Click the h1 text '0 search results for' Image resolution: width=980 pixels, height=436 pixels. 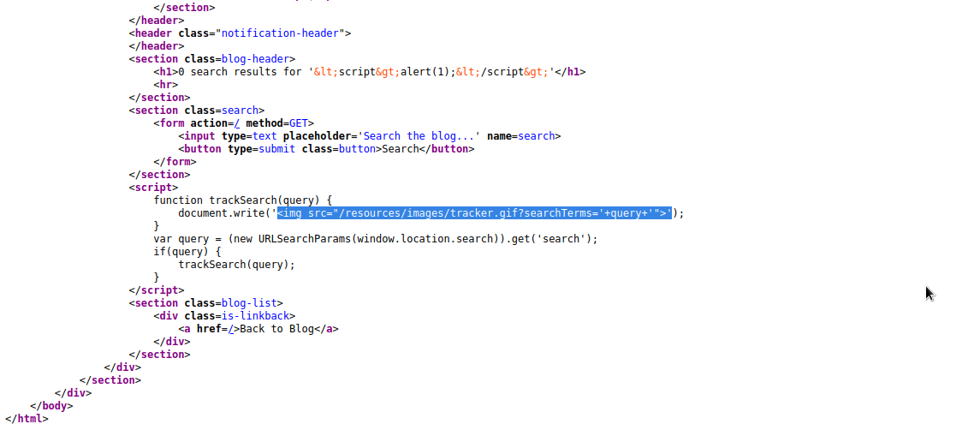tap(242, 72)
